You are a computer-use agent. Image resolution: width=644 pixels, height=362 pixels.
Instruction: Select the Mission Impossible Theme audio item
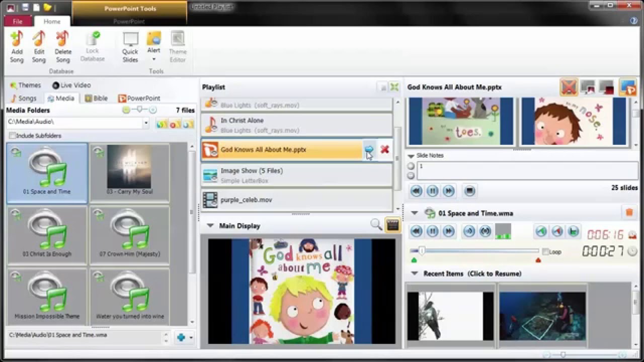click(47, 297)
